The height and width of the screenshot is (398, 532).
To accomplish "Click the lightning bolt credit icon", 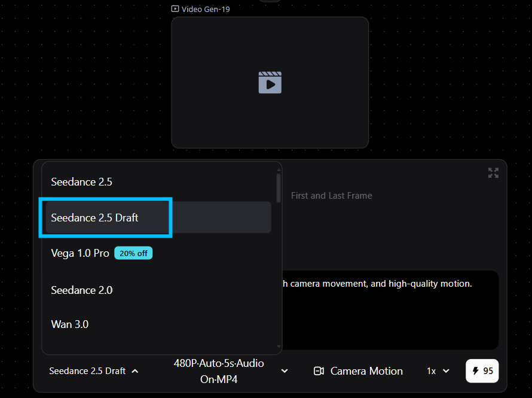I will 476,371.
